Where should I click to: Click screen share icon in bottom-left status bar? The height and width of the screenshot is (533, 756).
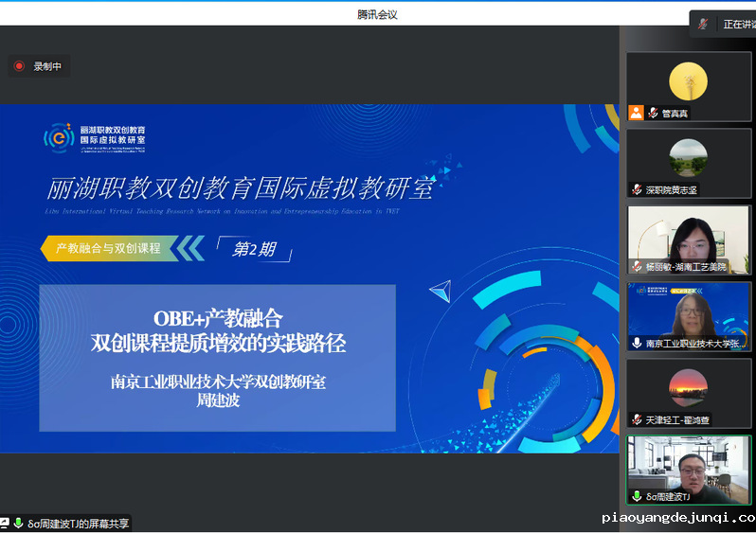click(5, 523)
